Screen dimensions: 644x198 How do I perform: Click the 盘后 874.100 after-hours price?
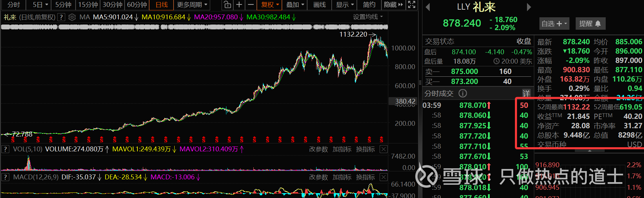pos(464,52)
